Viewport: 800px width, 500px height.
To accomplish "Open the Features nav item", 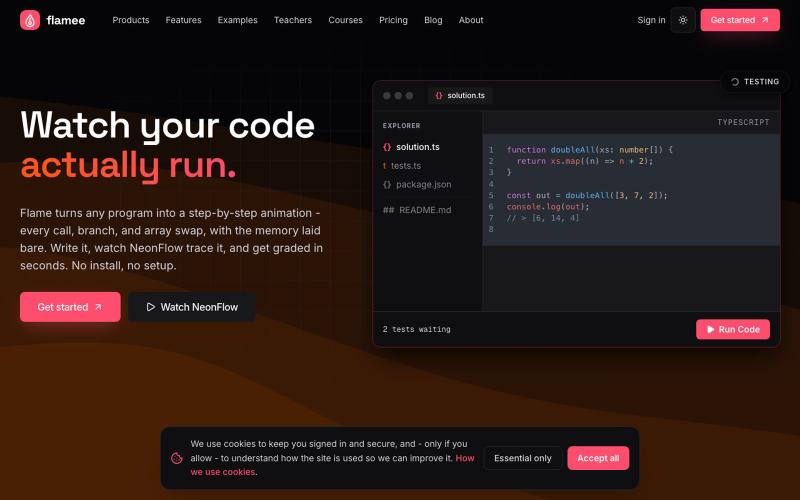I will coord(183,20).
